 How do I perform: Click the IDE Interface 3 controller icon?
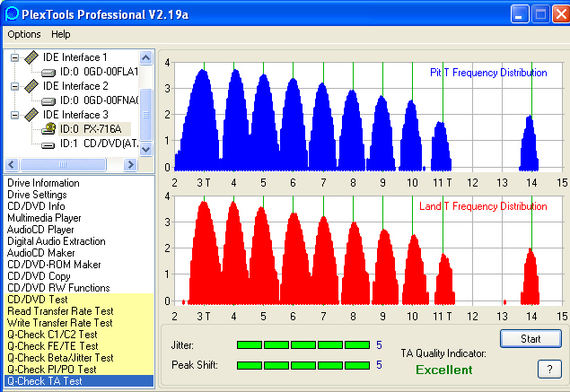click(31, 115)
